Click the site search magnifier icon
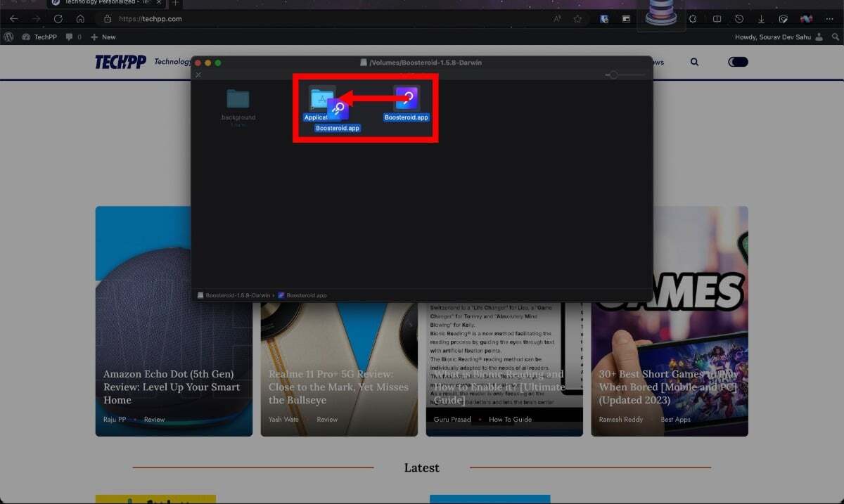This screenshot has height=504, width=844. click(x=694, y=62)
